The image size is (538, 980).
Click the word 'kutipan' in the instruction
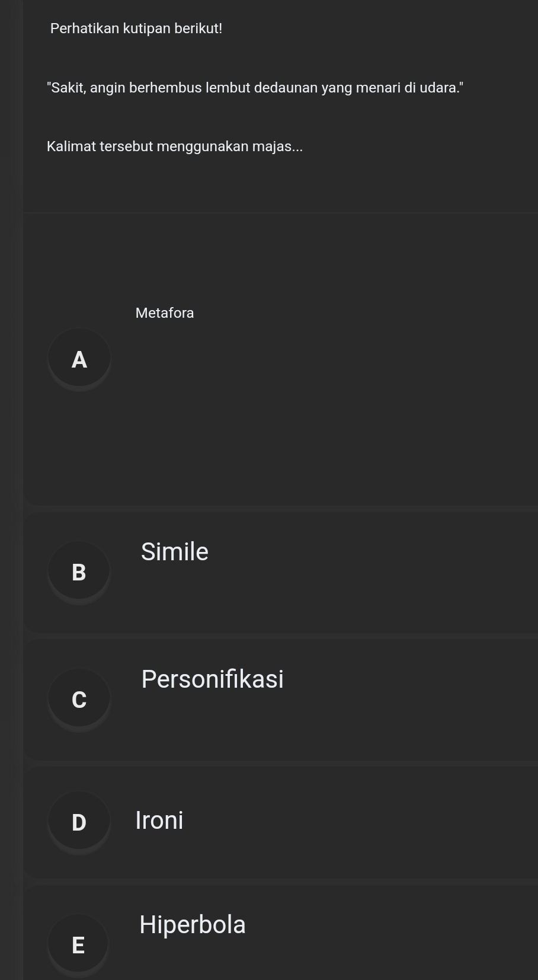click(x=146, y=28)
